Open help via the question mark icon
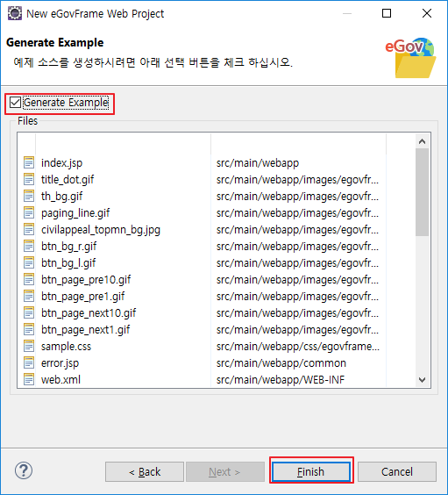 click(x=24, y=470)
